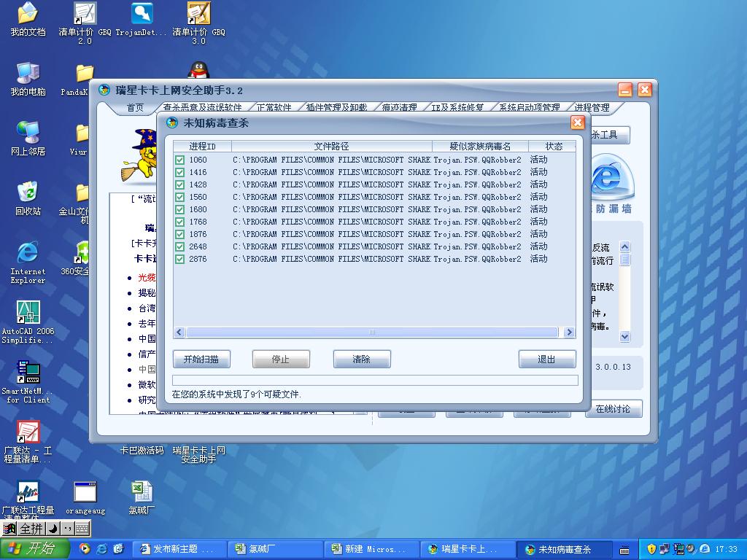Screen dimensions: 747x560
Task: Click the progress bar in scan dialog
Action: (375, 380)
